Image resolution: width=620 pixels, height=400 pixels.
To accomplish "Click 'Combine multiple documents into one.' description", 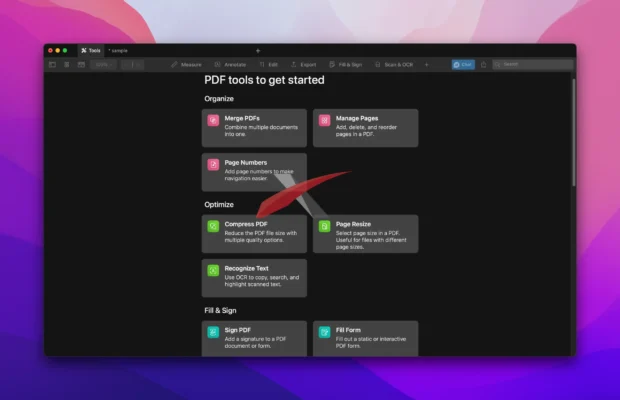I will [x=261, y=131].
